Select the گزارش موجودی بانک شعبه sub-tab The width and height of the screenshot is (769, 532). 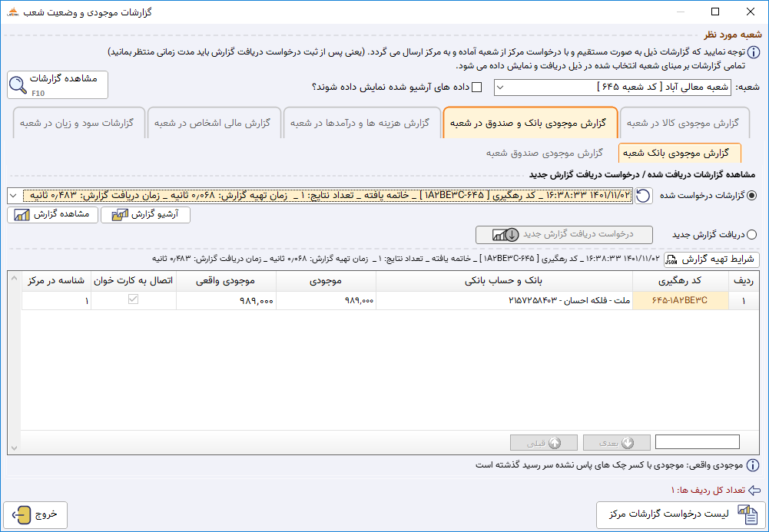[x=679, y=154]
